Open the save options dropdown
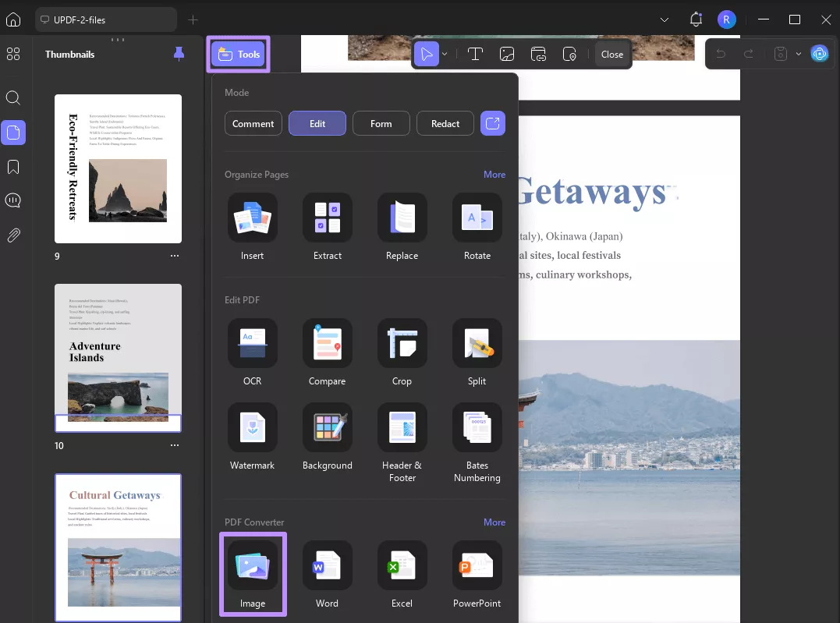Viewport: 840px width, 623px height. (798, 53)
